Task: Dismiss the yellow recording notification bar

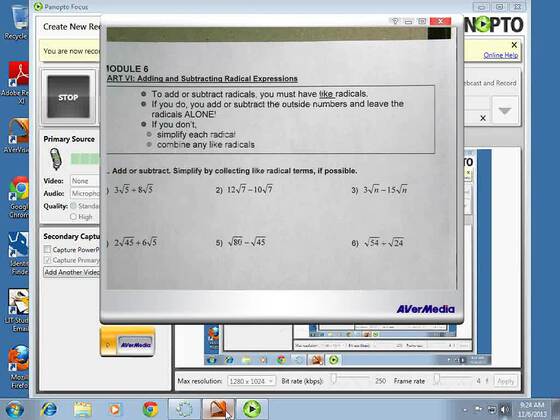Action: (514, 45)
